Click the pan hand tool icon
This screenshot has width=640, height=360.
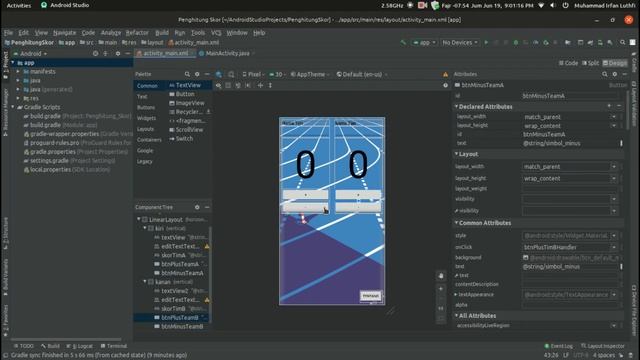tap(441, 276)
